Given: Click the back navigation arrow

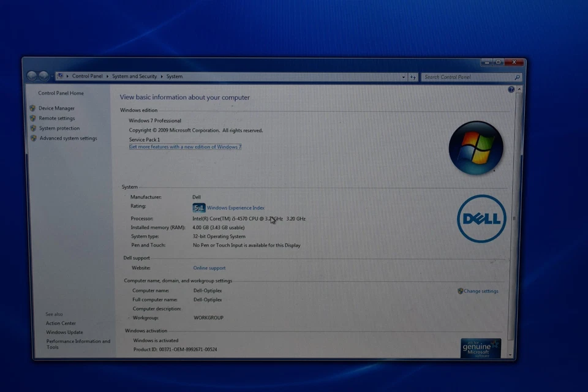Looking at the screenshot, I should [31, 76].
